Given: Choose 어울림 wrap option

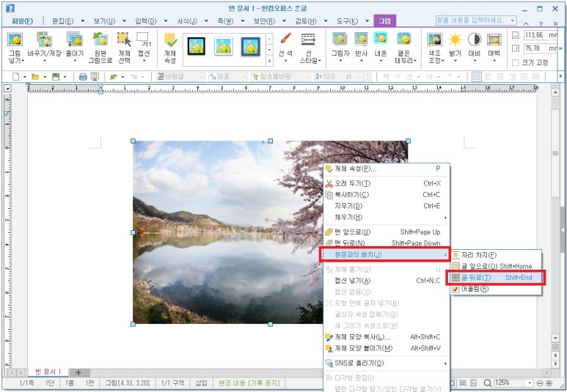Looking at the screenshot, I should point(496,289).
